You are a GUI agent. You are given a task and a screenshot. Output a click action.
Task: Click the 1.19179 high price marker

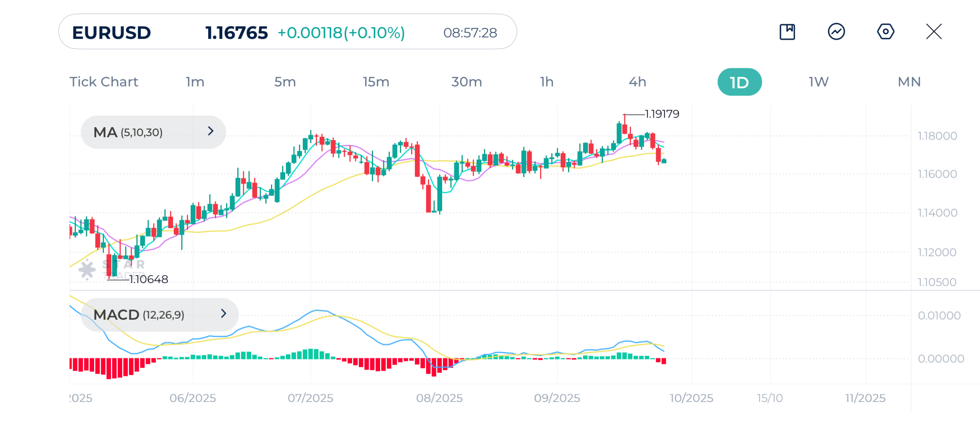pos(662,114)
